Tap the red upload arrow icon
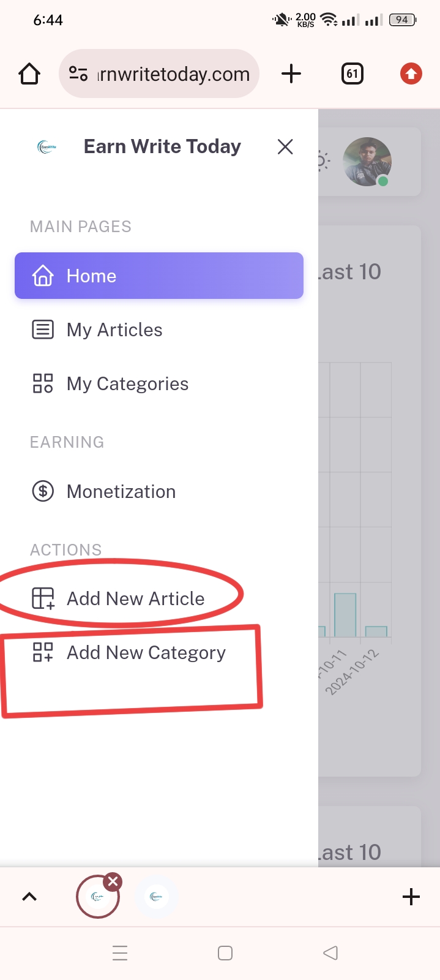Screen dimensions: 440x980 (411, 74)
